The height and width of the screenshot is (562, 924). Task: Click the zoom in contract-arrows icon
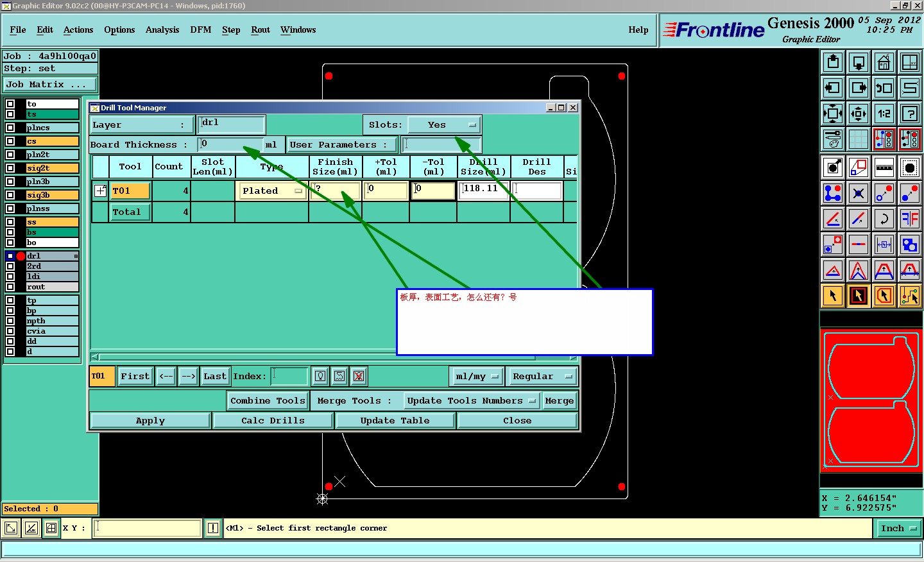(859, 114)
